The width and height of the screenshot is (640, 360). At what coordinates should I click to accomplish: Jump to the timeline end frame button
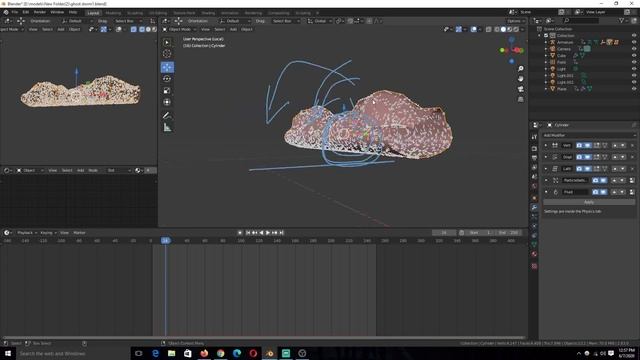[x=281, y=233]
